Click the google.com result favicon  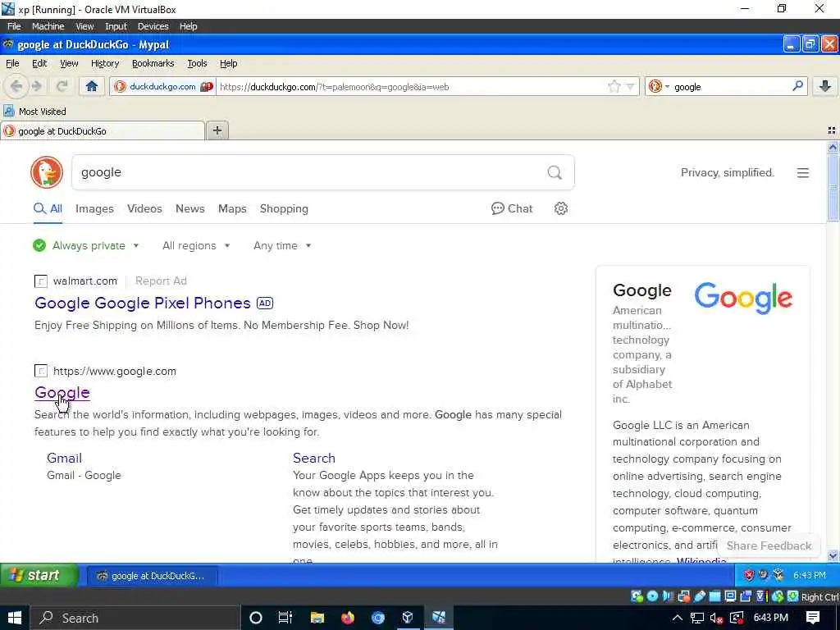[x=41, y=371]
